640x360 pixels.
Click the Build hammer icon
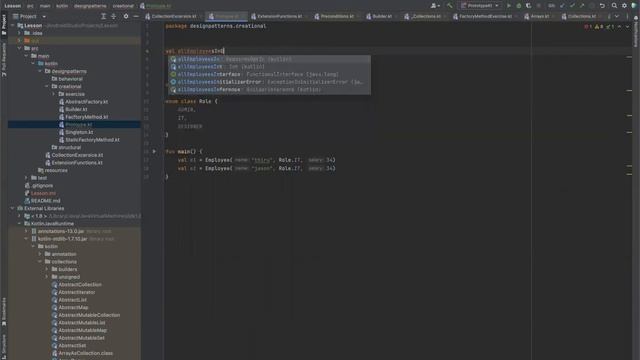(x=449, y=6)
